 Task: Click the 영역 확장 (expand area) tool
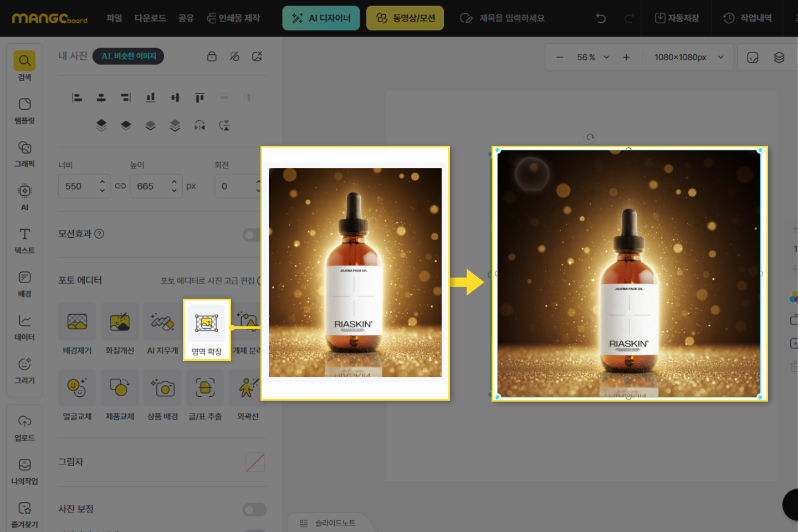click(206, 329)
